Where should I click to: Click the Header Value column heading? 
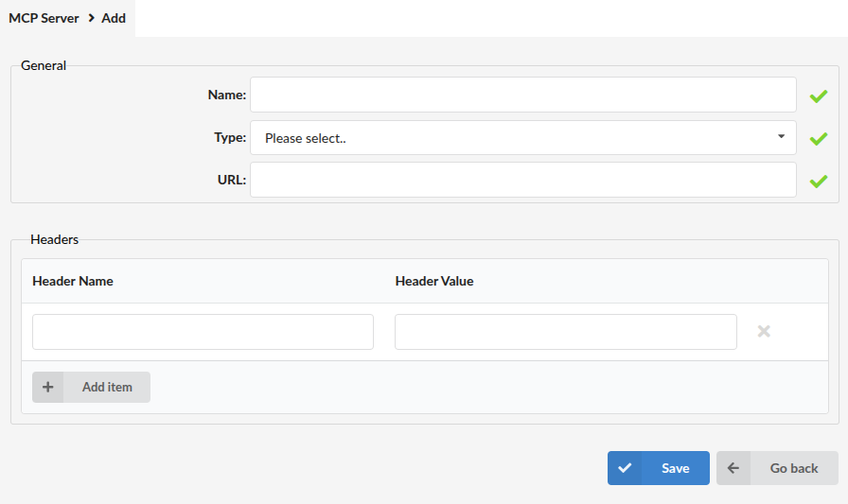pos(434,281)
